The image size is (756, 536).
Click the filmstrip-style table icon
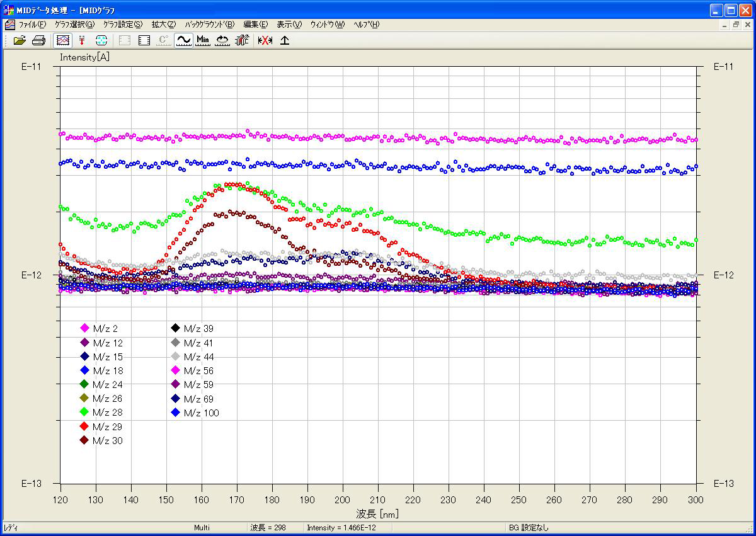tap(144, 40)
